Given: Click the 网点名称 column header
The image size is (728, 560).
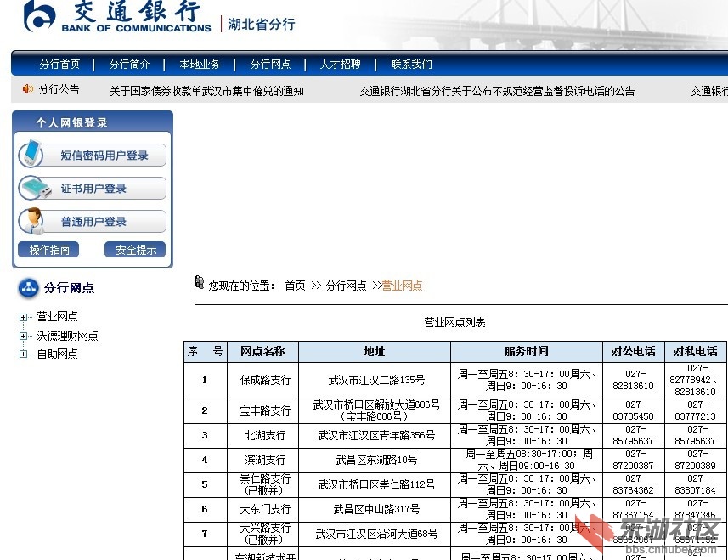Looking at the screenshot, I should (x=262, y=352).
